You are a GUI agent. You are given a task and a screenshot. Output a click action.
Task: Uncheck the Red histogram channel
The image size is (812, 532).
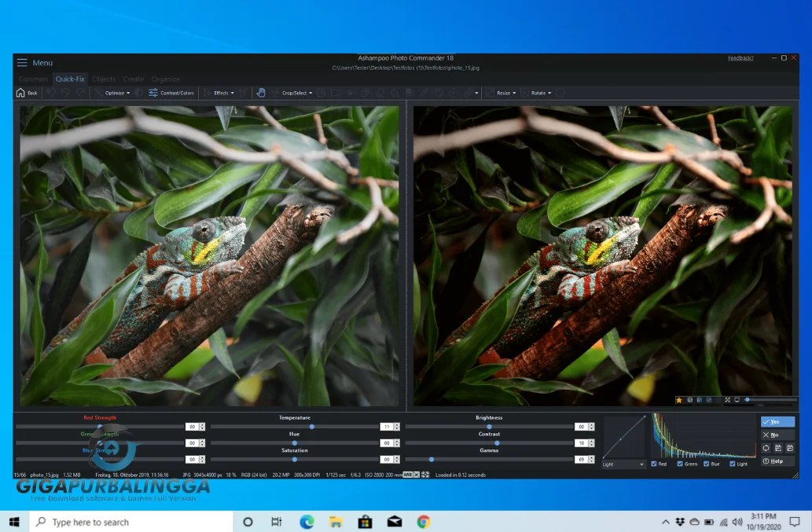(x=654, y=464)
